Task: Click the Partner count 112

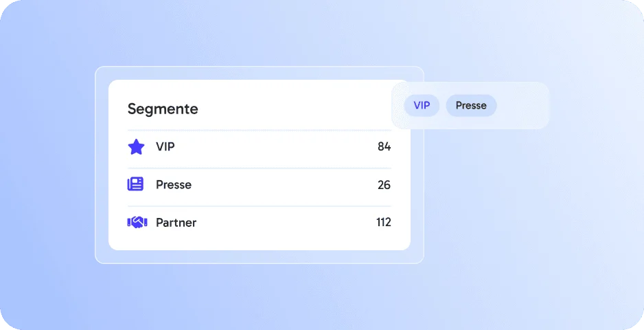Action: tap(384, 222)
